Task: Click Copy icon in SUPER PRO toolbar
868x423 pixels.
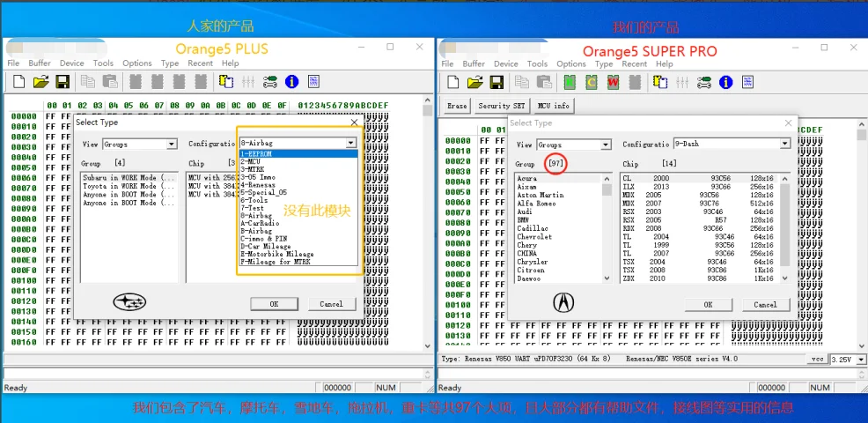Action: 522,83
